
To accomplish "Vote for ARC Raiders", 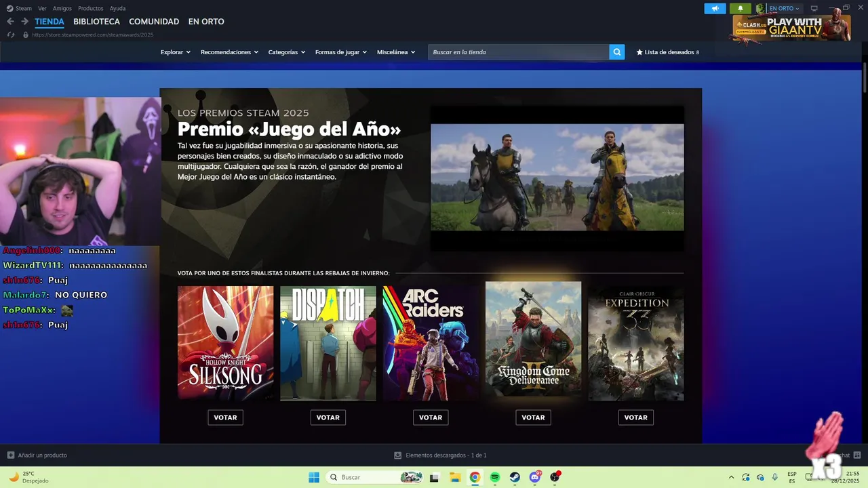I will [x=431, y=418].
